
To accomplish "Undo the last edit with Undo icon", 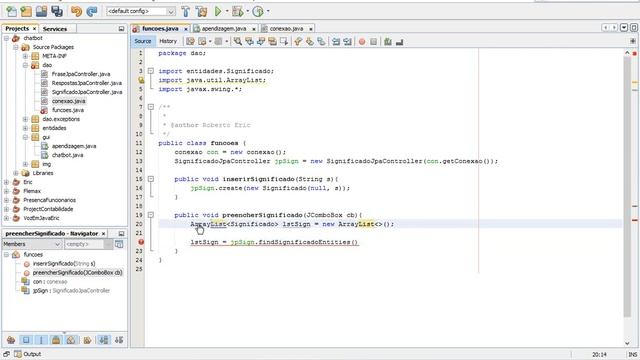I will tap(76, 11).
